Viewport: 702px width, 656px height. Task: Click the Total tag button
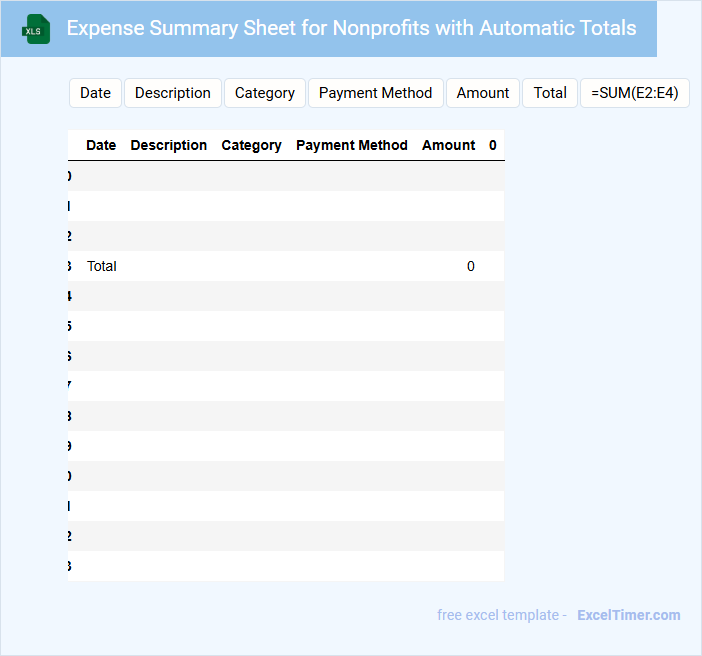point(550,93)
